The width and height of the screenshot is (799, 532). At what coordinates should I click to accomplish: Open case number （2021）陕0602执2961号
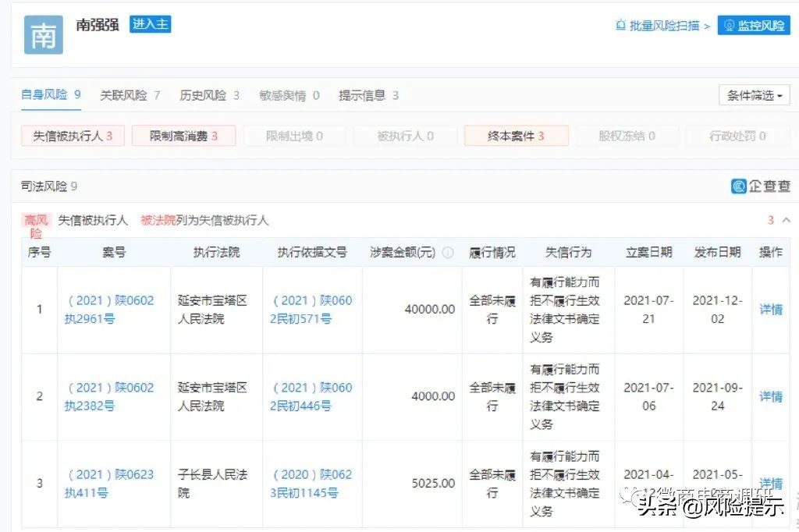pos(112,309)
